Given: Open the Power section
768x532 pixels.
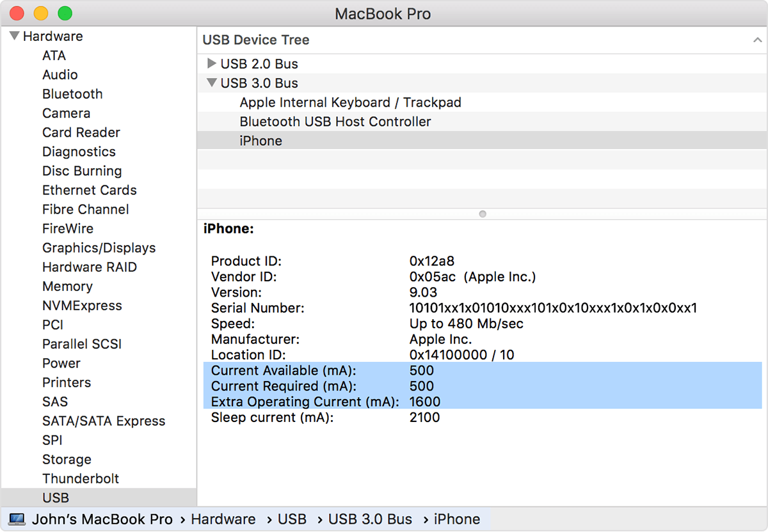Looking at the screenshot, I should [x=61, y=363].
